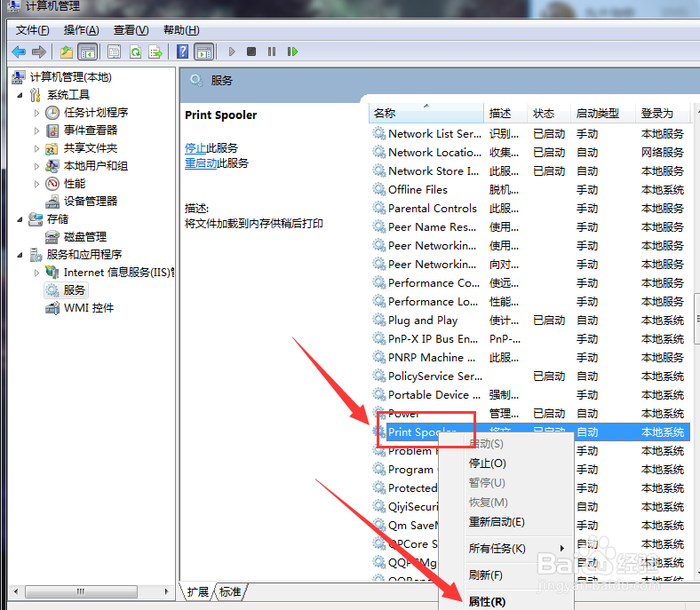700x610 pixels.
Task: Open the 操作(A) menu
Action: tap(81, 30)
